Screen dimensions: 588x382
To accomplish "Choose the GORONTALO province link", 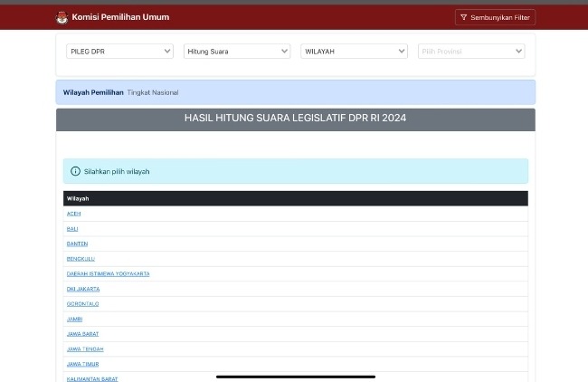I will [x=82, y=304].
